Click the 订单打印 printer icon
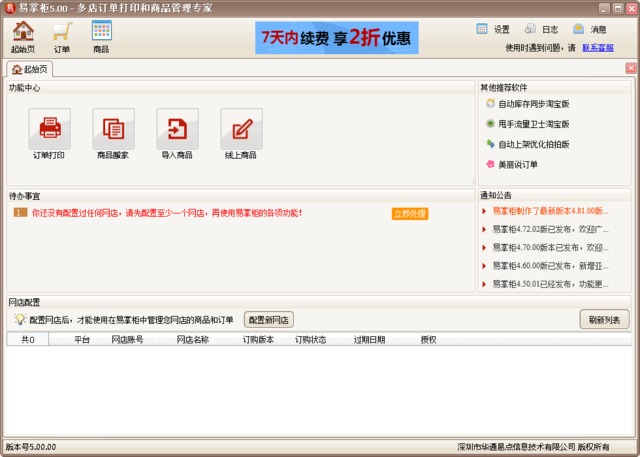Viewport: 640px width, 457px height. [49, 129]
